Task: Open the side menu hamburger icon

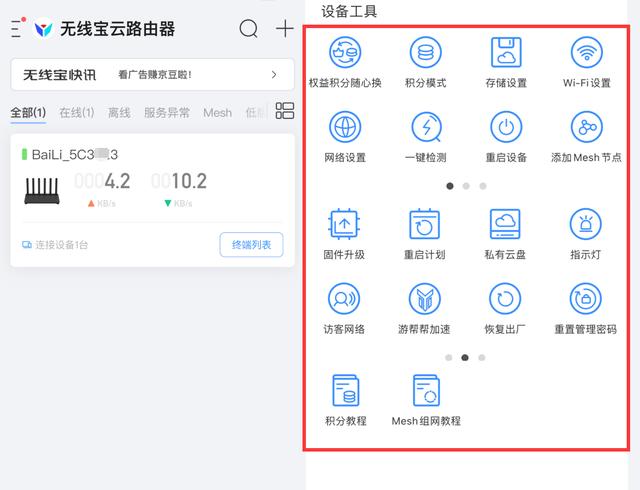Action: click(x=16, y=29)
